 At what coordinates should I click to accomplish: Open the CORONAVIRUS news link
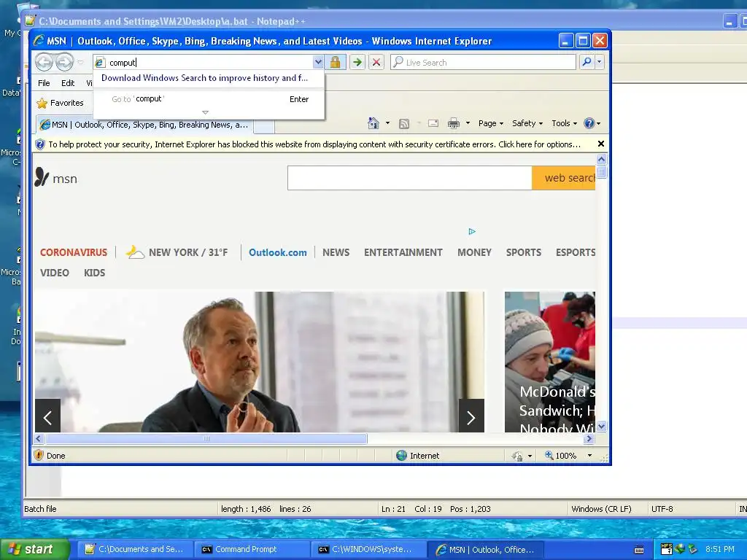74,252
